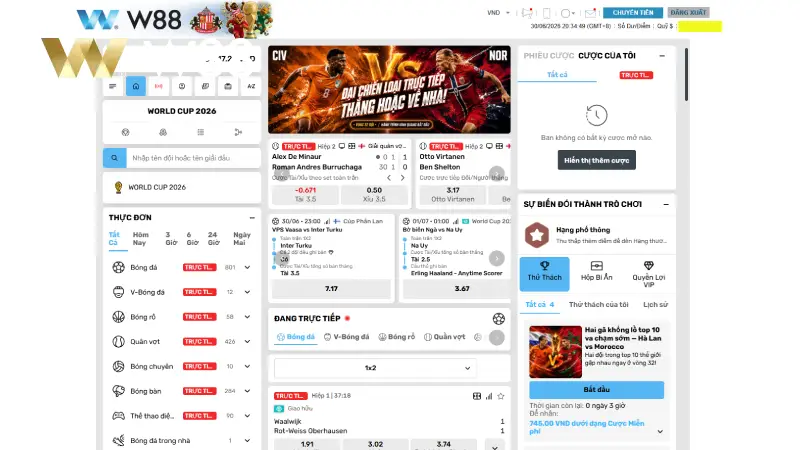
Task: Open the Lịch sử tab
Action: click(x=656, y=305)
